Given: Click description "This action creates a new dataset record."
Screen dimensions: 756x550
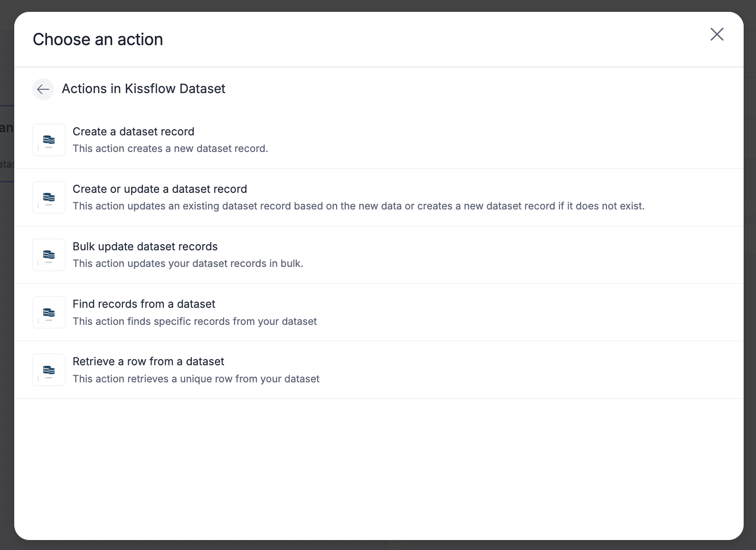Looking at the screenshot, I should pos(170,149).
